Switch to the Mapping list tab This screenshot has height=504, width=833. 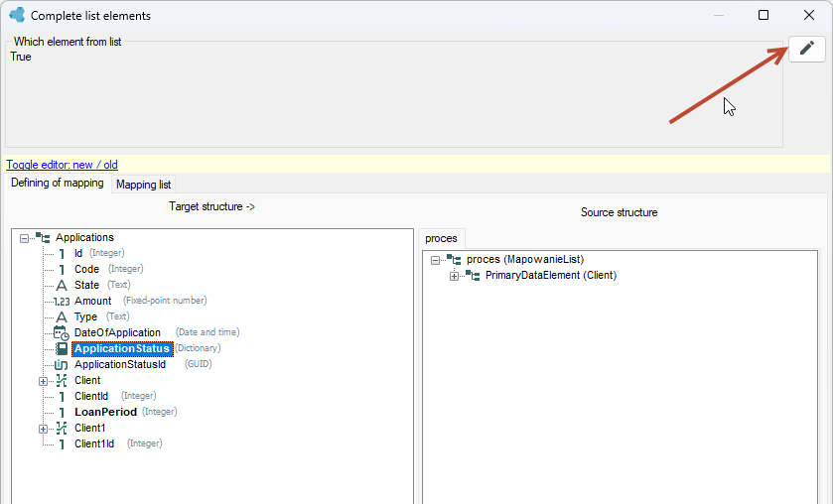pos(143,185)
